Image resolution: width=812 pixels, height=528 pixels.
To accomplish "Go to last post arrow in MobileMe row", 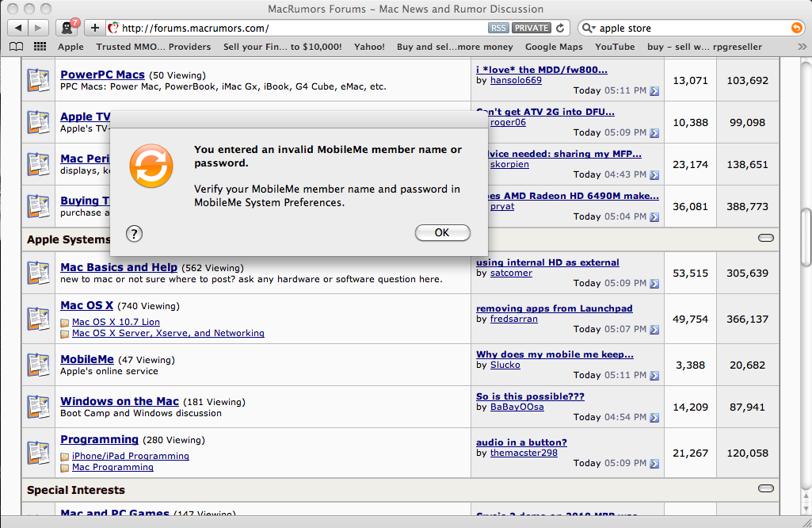I will point(654,377).
